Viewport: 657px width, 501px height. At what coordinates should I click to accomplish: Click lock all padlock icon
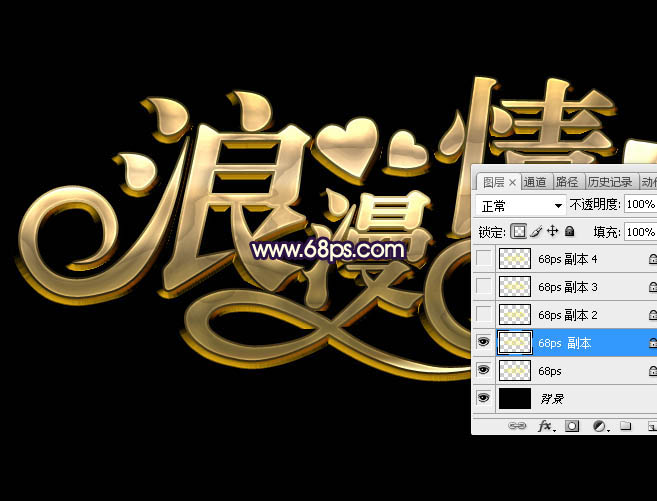(569, 231)
